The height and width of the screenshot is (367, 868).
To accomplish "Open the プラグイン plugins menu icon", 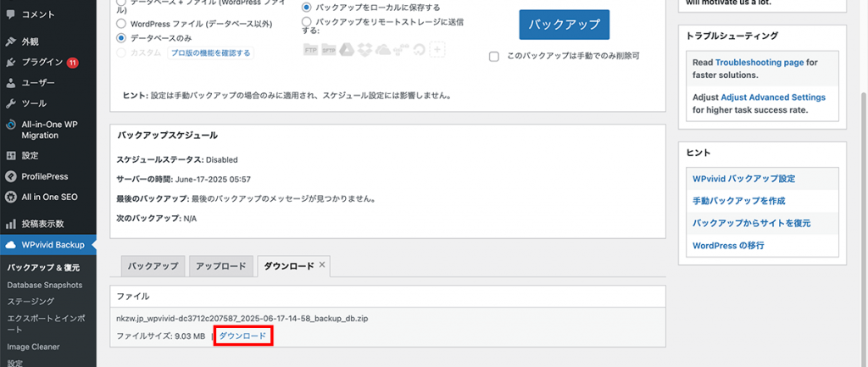I will click(10, 62).
